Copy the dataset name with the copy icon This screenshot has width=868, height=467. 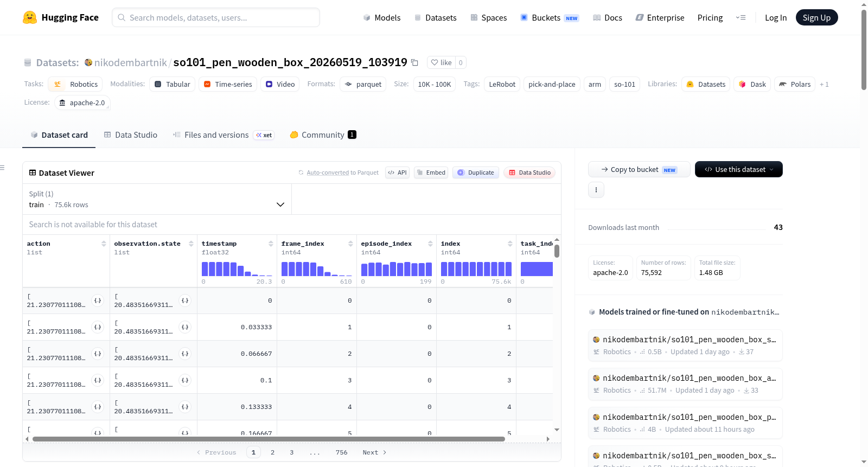coord(414,63)
